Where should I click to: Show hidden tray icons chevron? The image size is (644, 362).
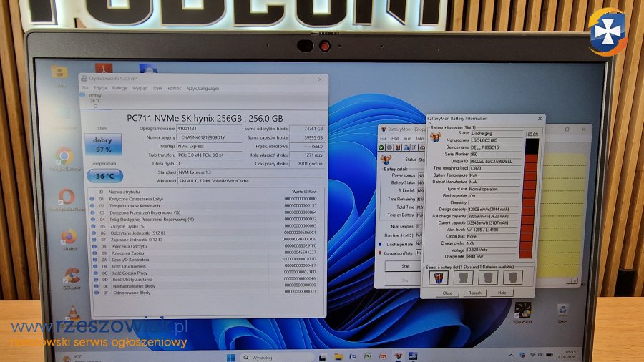pos(511,355)
